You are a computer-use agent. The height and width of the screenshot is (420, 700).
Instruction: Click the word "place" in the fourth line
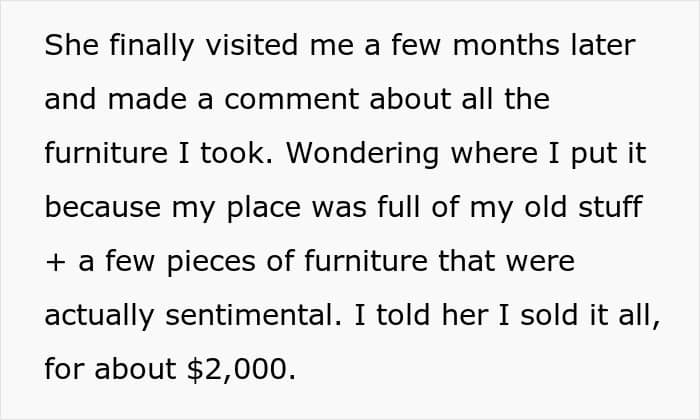point(264,208)
